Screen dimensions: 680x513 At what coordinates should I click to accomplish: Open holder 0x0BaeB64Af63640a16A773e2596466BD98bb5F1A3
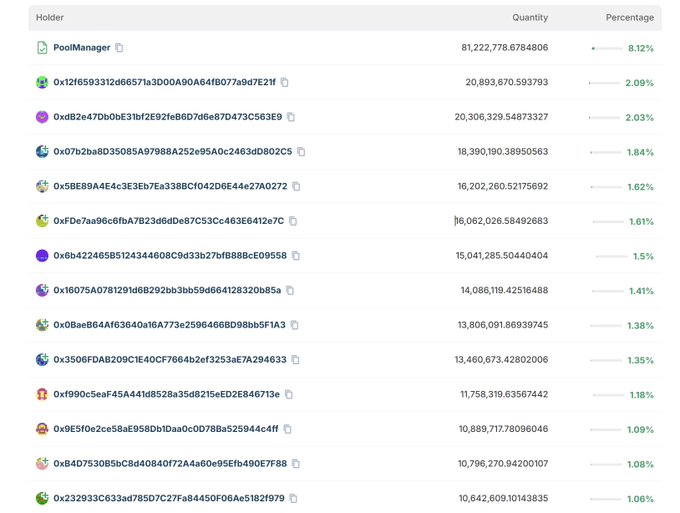point(170,325)
